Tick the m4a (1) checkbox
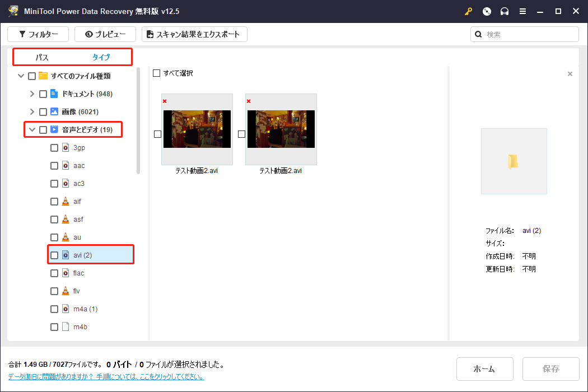 click(x=54, y=309)
